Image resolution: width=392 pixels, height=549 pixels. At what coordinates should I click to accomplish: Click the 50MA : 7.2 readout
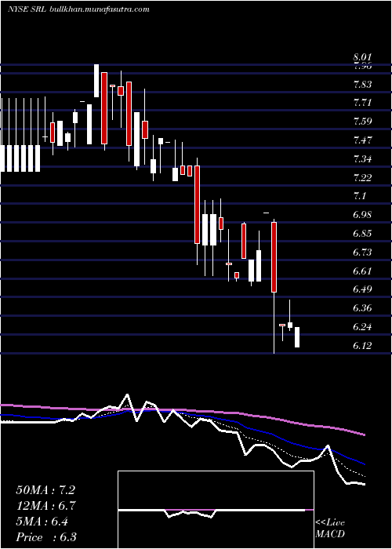(x=45, y=490)
